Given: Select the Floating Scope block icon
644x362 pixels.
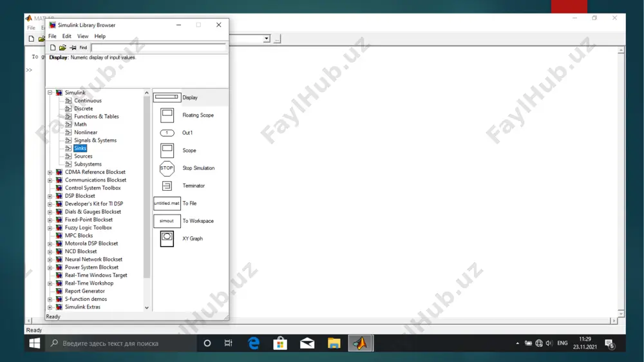Looking at the screenshot, I should click(167, 115).
